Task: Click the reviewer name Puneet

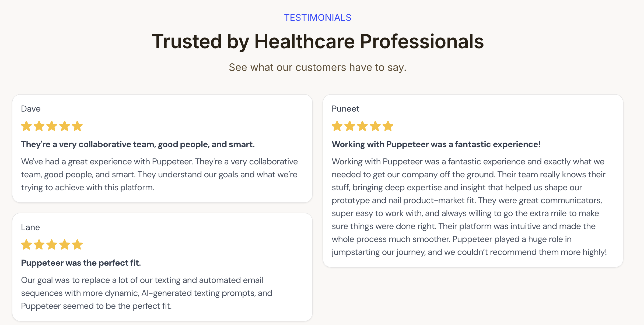Action: pos(345,109)
